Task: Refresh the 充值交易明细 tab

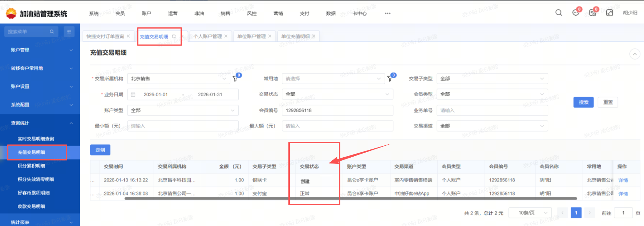Action: point(174,36)
